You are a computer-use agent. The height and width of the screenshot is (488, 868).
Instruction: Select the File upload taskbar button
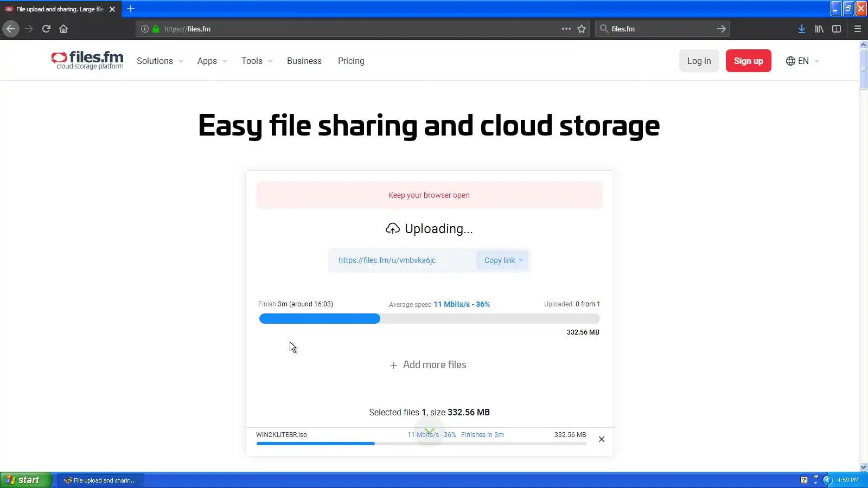(x=100, y=480)
